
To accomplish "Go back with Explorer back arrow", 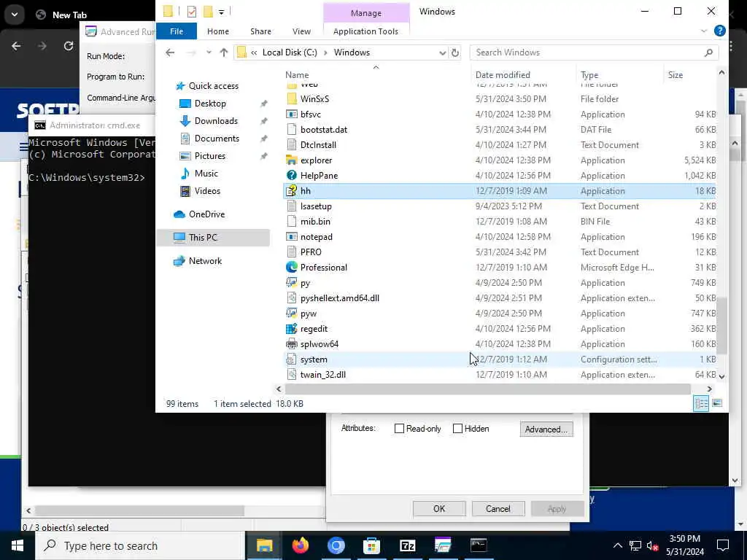I will (x=170, y=52).
